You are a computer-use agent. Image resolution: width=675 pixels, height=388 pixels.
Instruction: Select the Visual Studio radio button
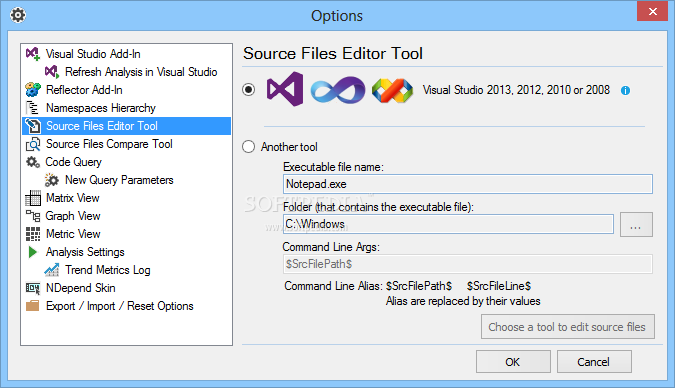pyautogui.click(x=248, y=90)
